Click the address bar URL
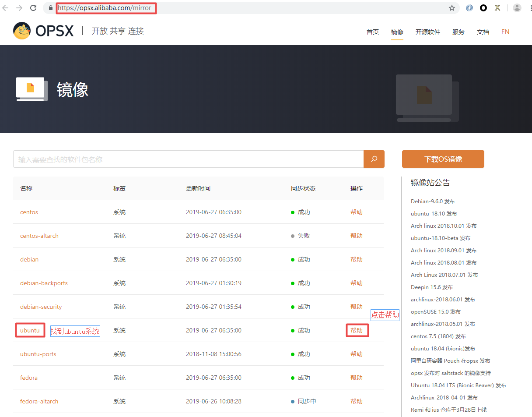The width and height of the screenshot is (532, 417). 105,8
